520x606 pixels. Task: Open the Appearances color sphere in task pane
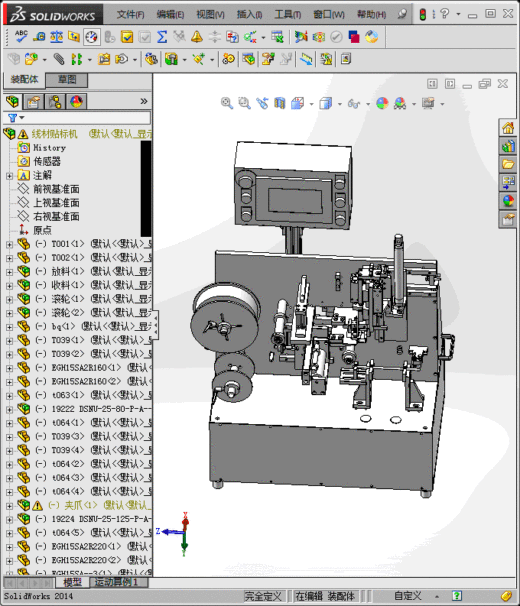508,201
